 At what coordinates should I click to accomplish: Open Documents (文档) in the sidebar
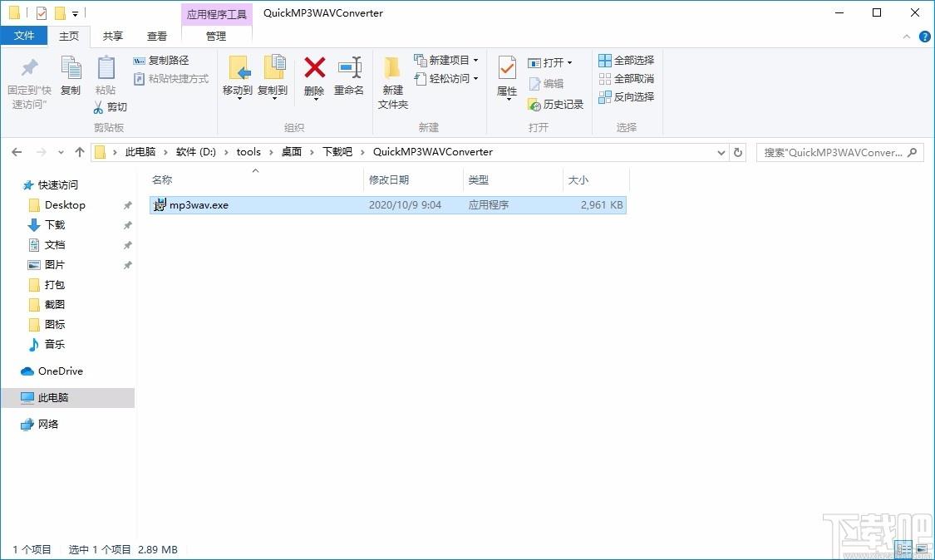(x=55, y=244)
